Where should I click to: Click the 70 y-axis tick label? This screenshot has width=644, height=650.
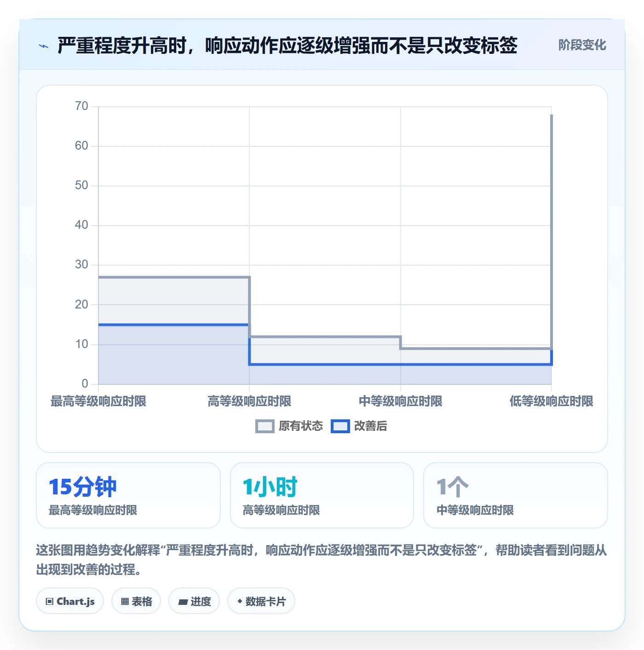[x=81, y=106]
